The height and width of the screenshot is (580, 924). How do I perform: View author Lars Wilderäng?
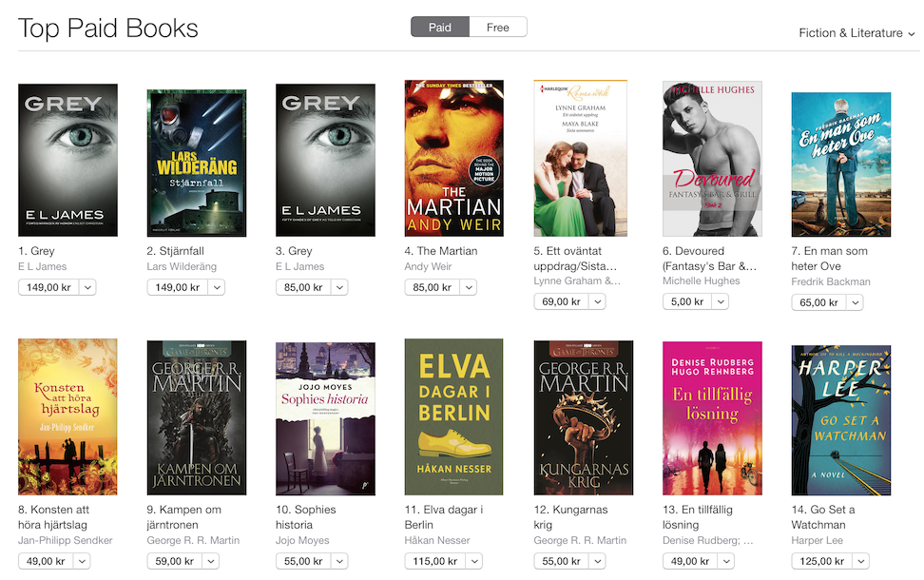coord(182,266)
